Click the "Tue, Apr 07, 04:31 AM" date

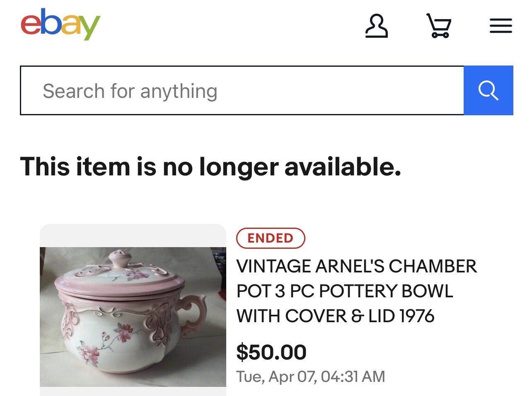click(310, 377)
